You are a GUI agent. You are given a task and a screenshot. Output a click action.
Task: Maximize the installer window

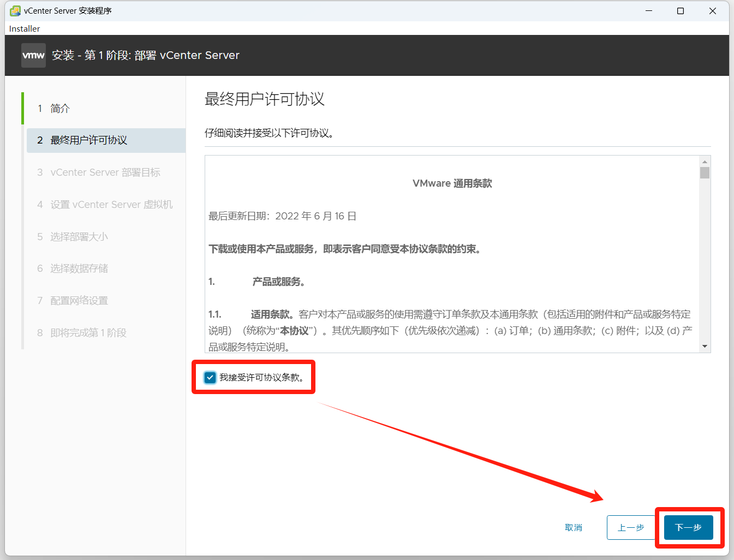pyautogui.click(x=681, y=11)
